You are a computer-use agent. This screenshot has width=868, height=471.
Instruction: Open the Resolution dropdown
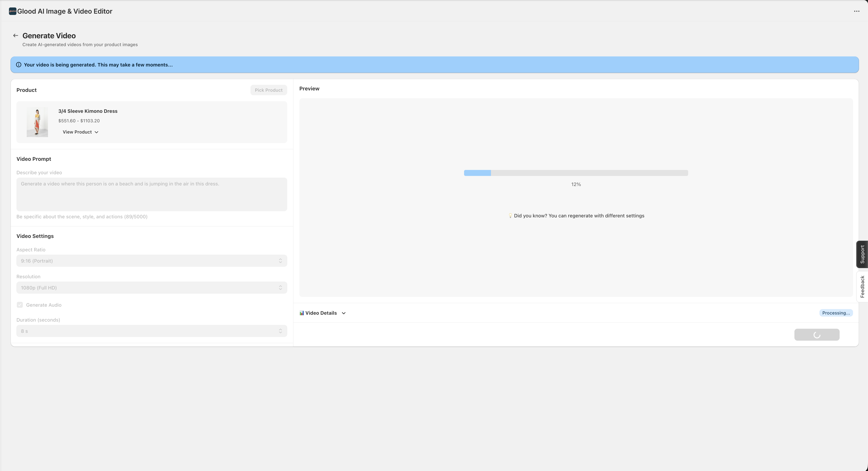click(151, 287)
